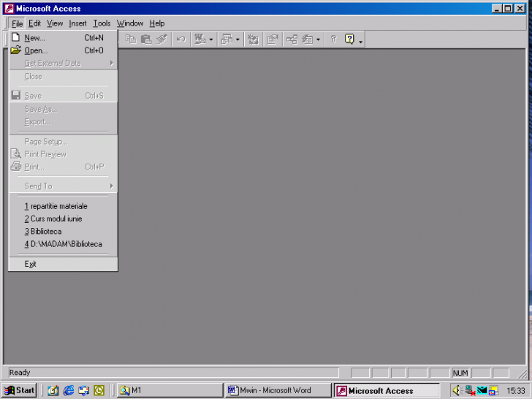Click the green Quick Launch icon beside Outlook Express
The height and width of the screenshot is (399, 532).
coord(99,390)
